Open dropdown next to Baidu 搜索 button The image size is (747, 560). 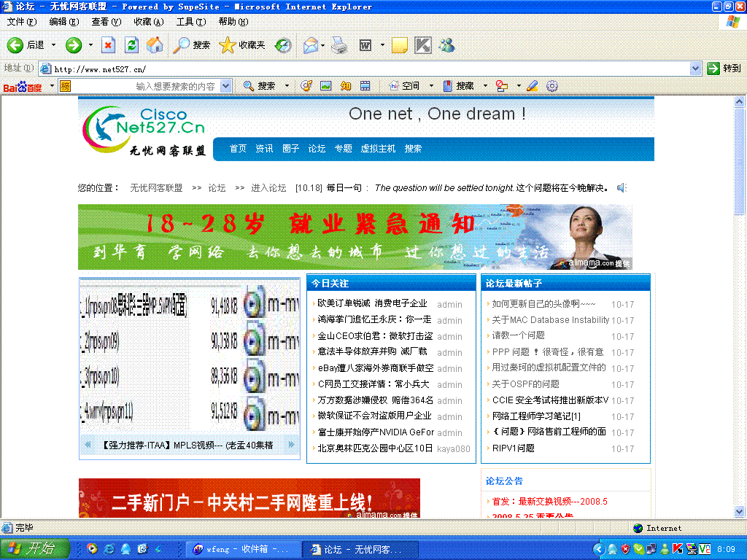coord(287,86)
